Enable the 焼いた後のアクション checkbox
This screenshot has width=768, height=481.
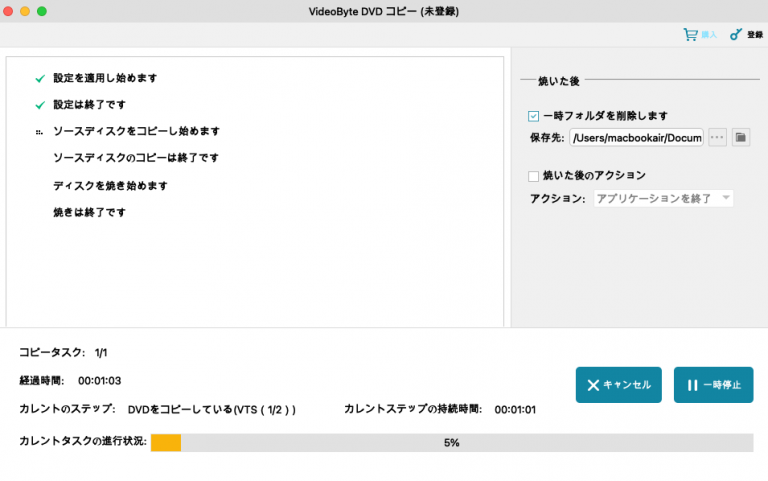(534, 177)
